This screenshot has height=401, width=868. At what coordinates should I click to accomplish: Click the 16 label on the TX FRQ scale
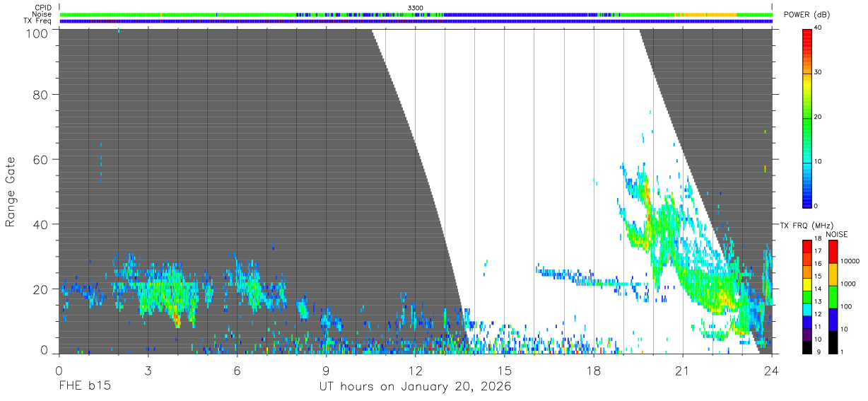point(818,263)
